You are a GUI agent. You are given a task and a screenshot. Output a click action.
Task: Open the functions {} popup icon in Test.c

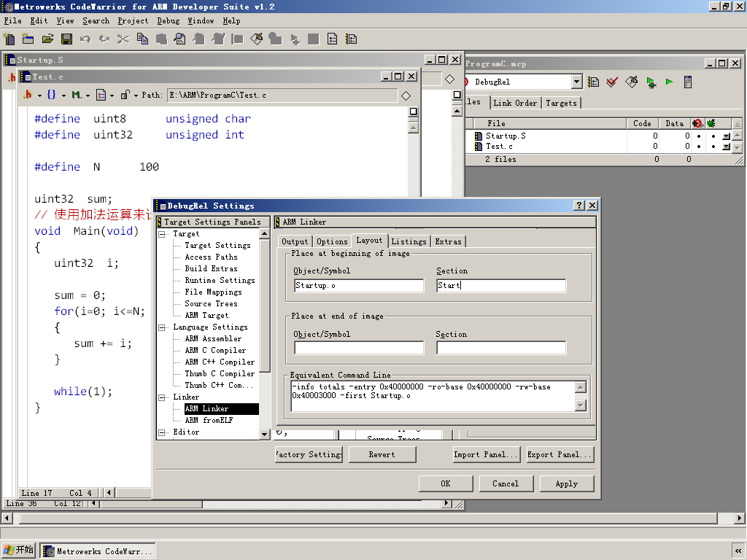coord(52,95)
